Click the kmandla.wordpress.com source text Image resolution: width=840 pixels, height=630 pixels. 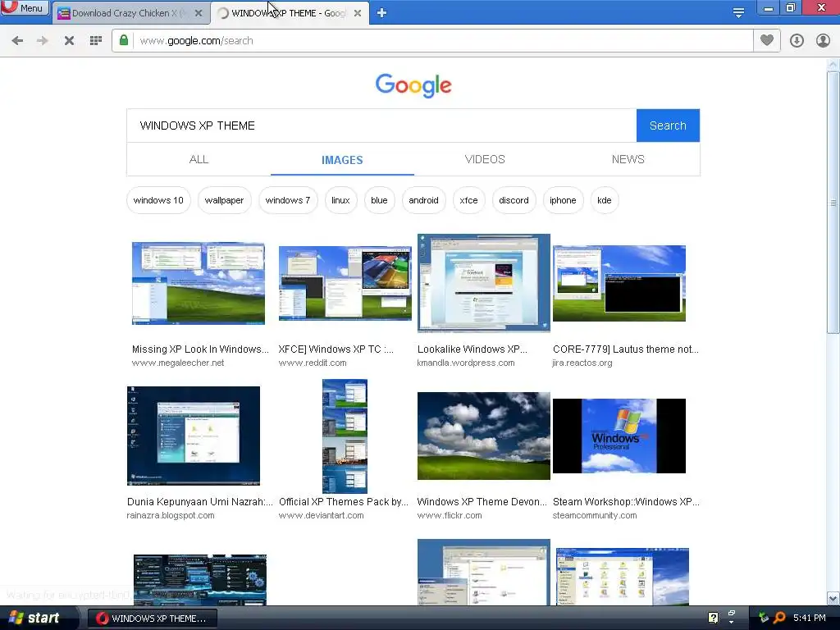[x=466, y=363]
